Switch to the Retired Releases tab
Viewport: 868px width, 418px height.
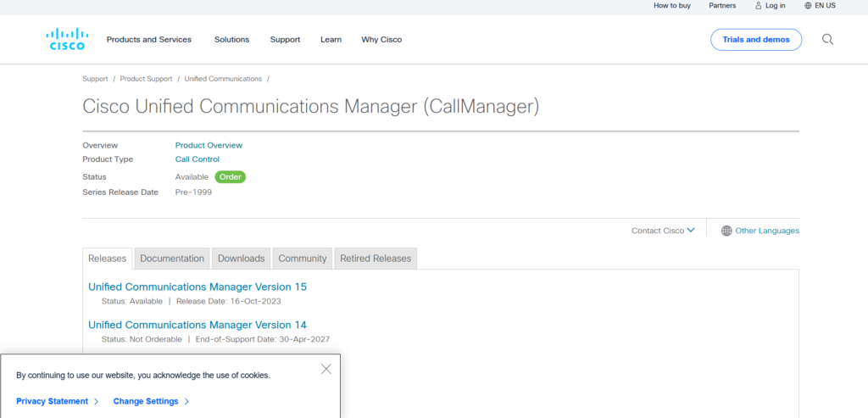coord(376,259)
